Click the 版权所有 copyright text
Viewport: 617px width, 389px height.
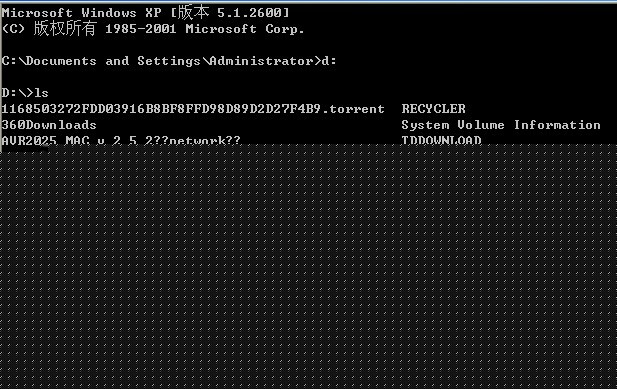pos(65,28)
